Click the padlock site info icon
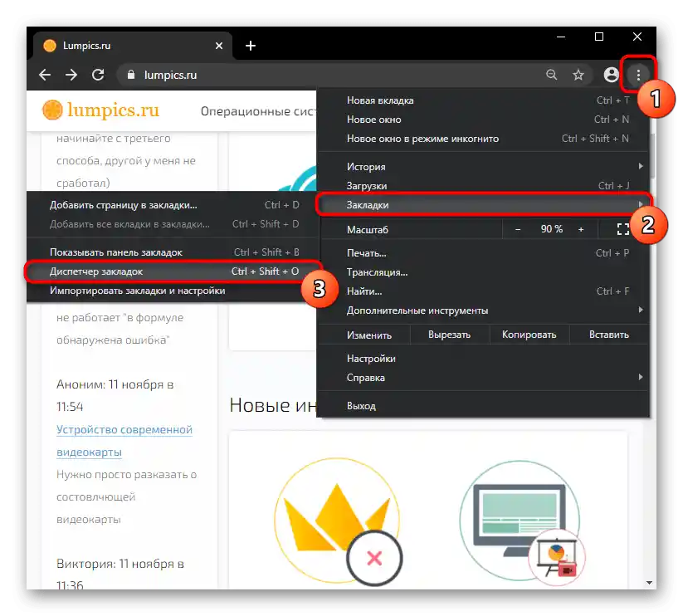The image size is (683, 616). click(x=130, y=75)
